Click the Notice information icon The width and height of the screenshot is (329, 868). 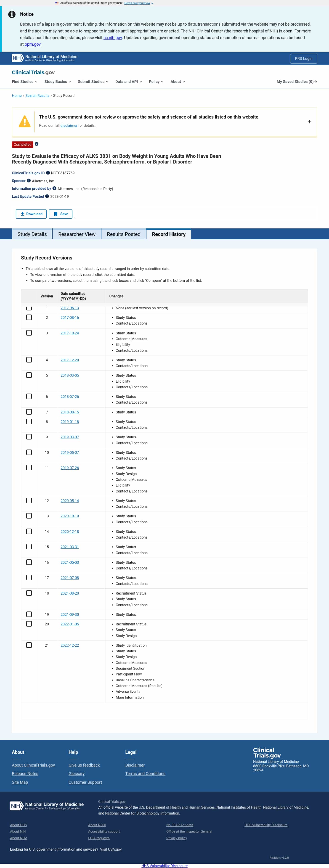[12, 14]
